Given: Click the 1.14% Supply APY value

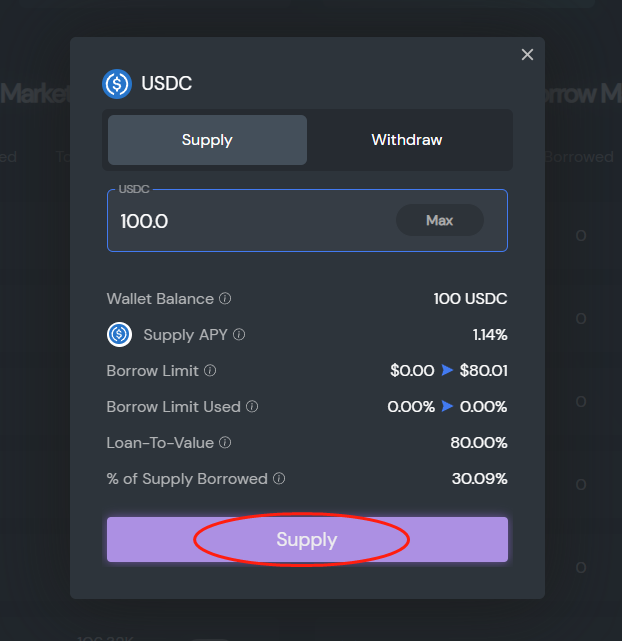Looking at the screenshot, I should (x=490, y=335).
